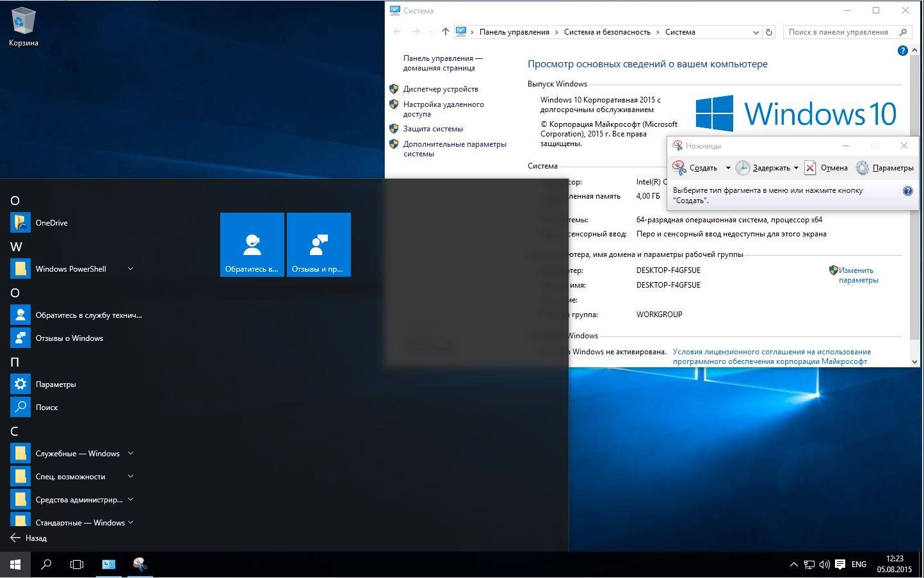Open taskbar search magnifier
This screenshot has height=578, width=924.
pos(46,565)
